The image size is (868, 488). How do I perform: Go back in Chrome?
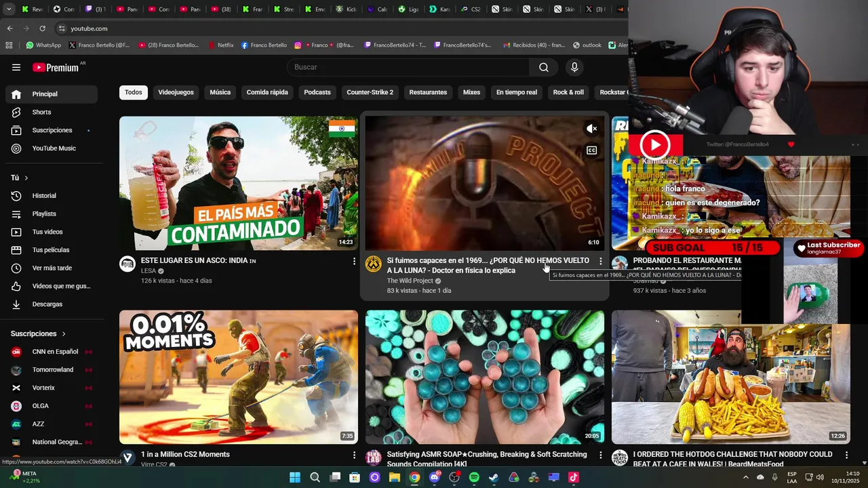9,28
